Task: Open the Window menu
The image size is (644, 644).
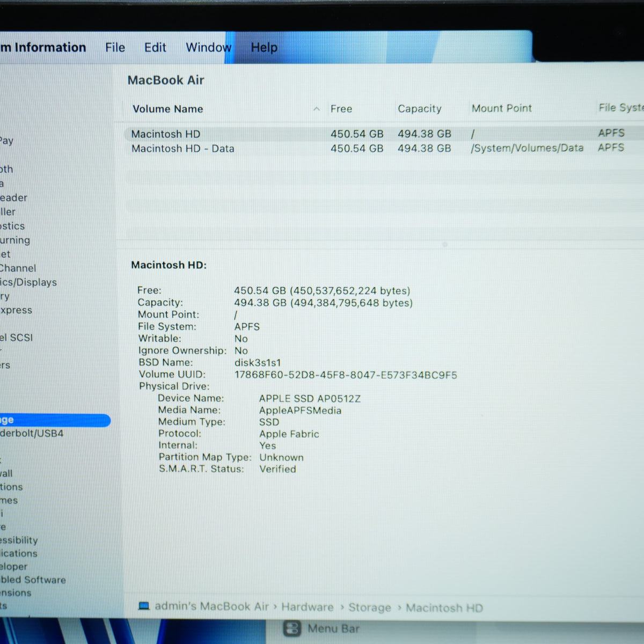Action: coord(208,48)
